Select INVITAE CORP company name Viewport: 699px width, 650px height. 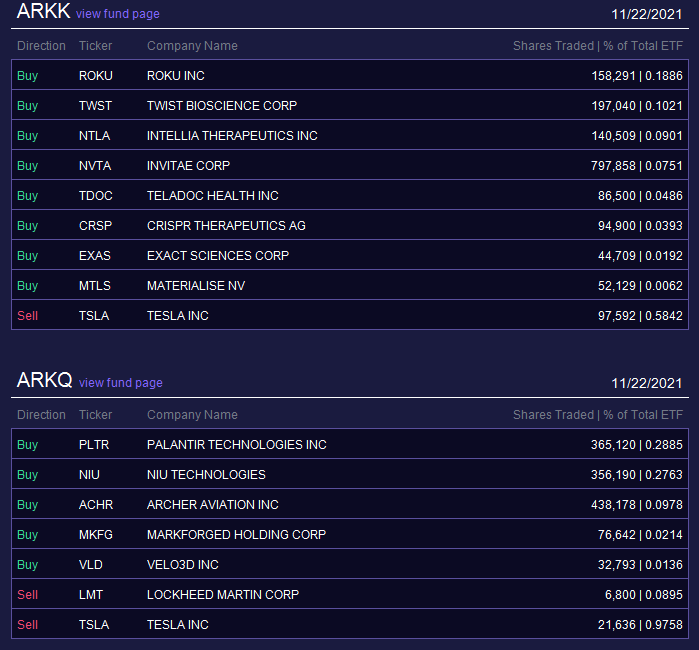click(x=189, y=165)
